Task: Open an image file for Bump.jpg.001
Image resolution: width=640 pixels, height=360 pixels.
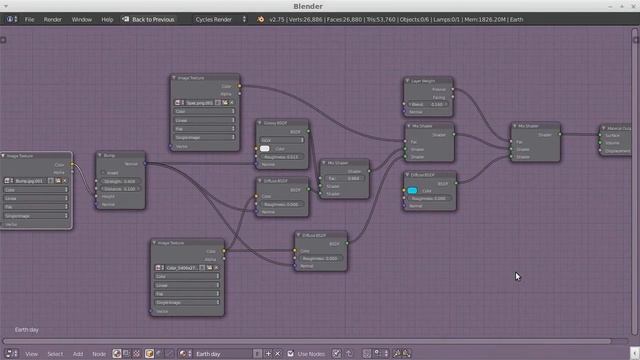Action: click(x=58, y=180)
